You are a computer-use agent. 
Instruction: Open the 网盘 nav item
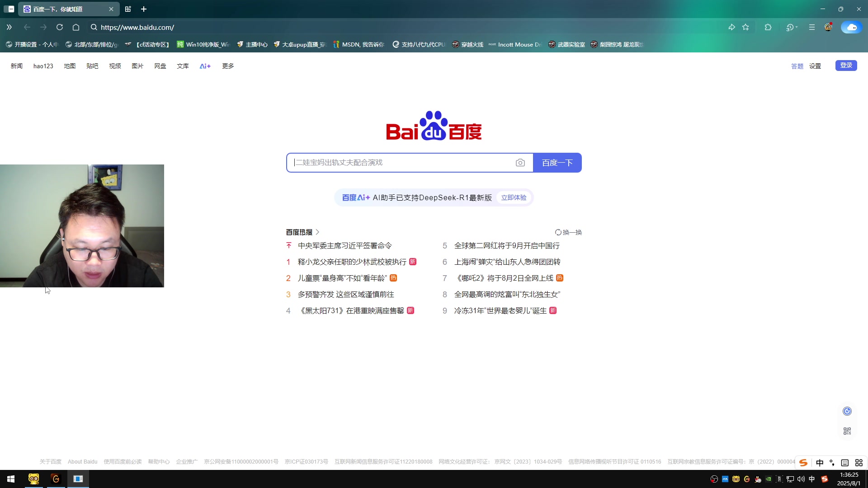point(160,66)
